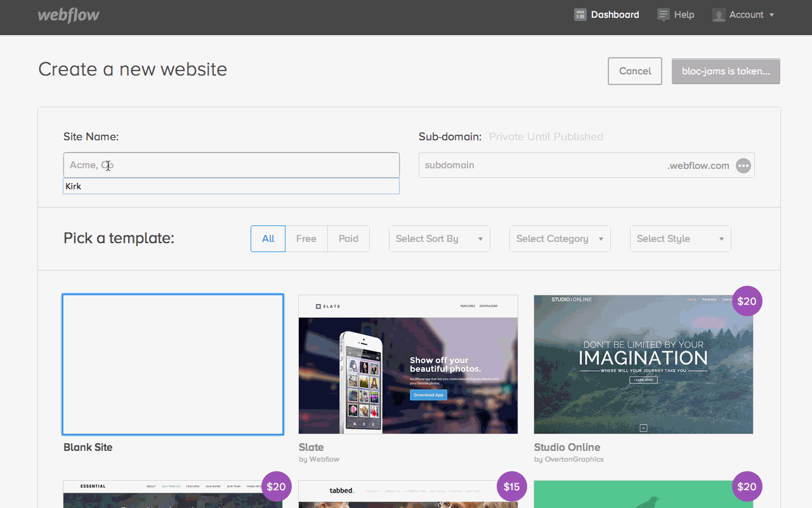Click the Webflow logo
Image resolution: width=812 pixels, height=508 pixels.
(x=69, y=15)
